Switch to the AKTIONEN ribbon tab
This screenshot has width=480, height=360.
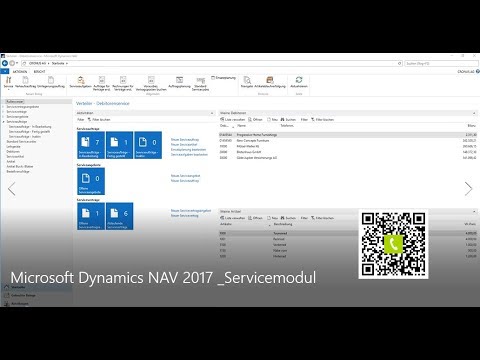(x=20, y=72)
